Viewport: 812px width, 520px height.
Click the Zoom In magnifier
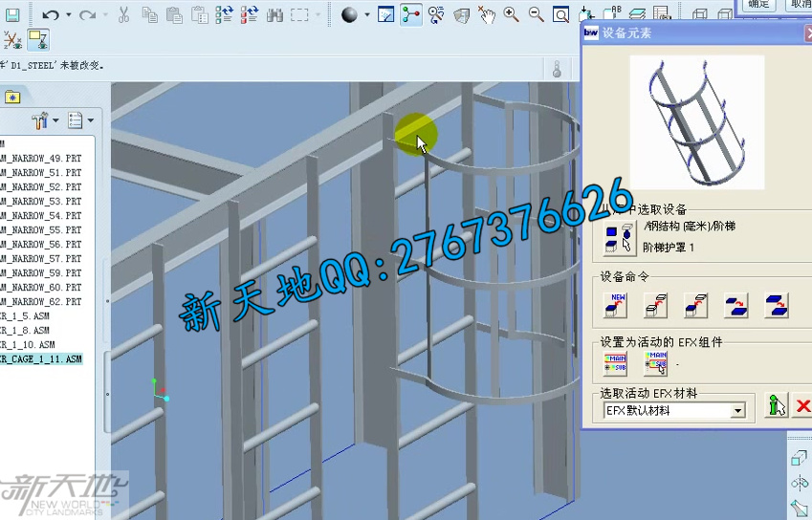[x=511, y=14]
